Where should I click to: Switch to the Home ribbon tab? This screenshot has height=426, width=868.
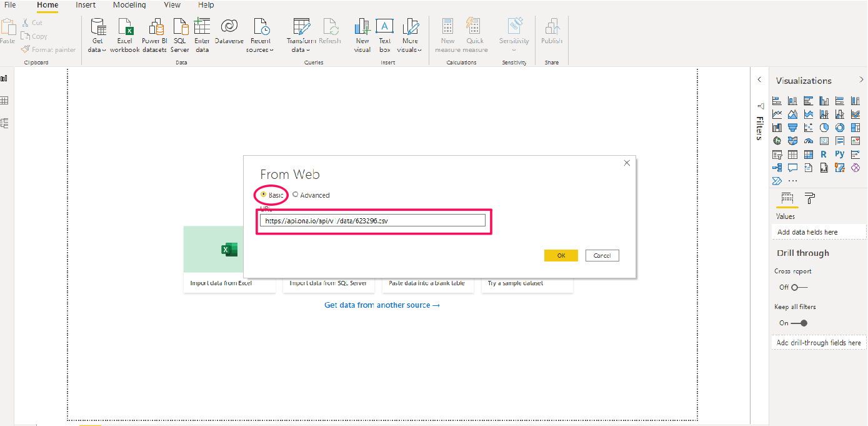click(47, 5)
